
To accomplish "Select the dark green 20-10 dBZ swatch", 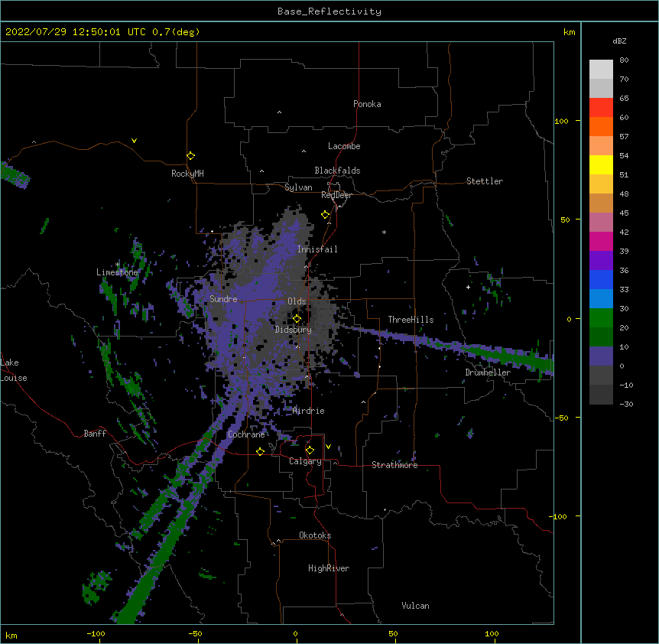I will (x=601, y=337).
